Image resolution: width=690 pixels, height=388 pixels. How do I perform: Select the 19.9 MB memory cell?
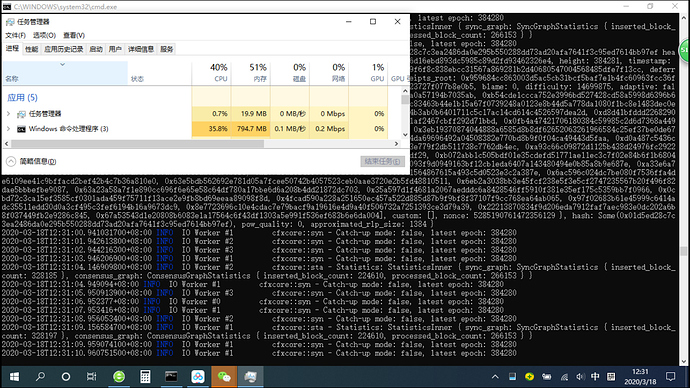250,114
